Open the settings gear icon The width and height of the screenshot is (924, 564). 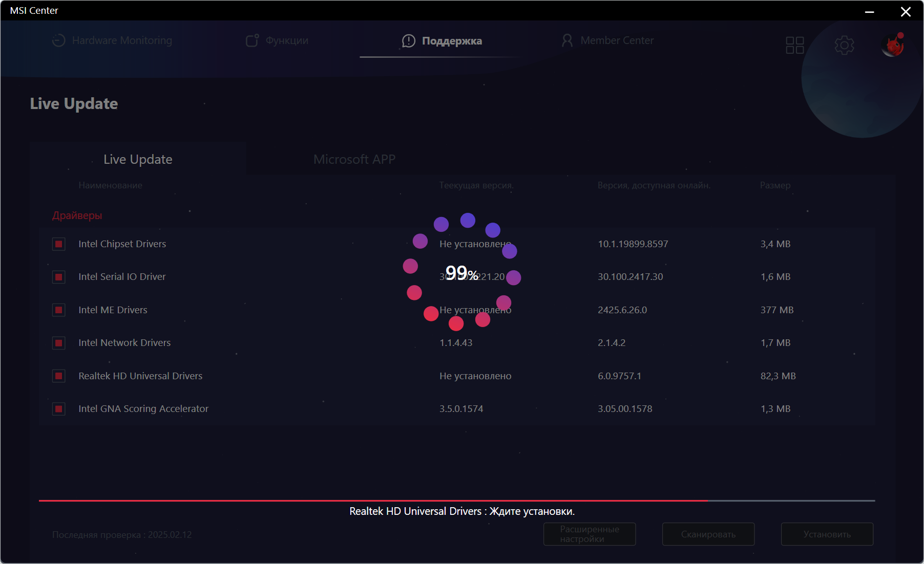[x=844, y=45]
